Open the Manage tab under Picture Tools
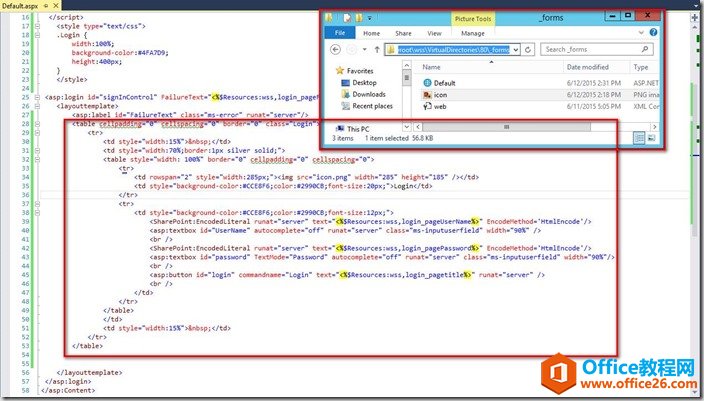 tap(473, 33)
